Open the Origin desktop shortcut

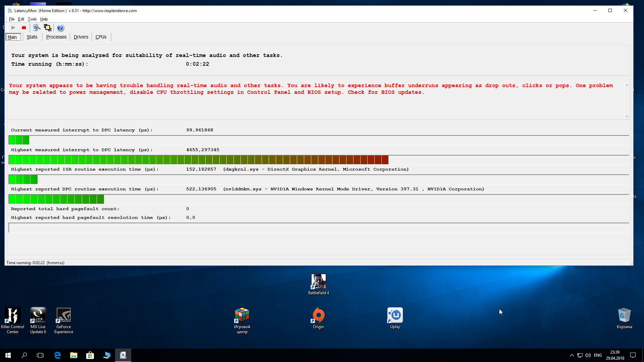click(x=318, y=318)
